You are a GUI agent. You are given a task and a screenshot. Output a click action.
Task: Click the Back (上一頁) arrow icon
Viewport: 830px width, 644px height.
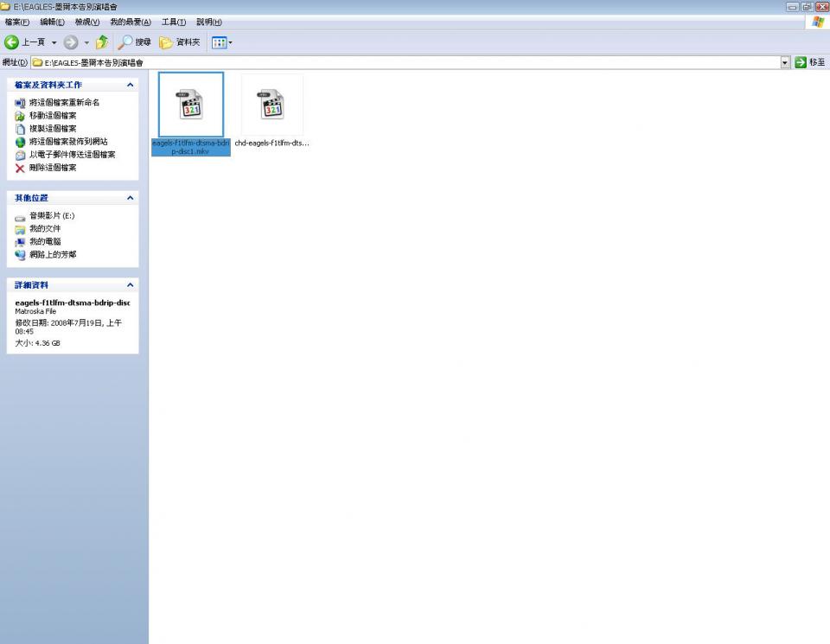(x=12, y=42)
